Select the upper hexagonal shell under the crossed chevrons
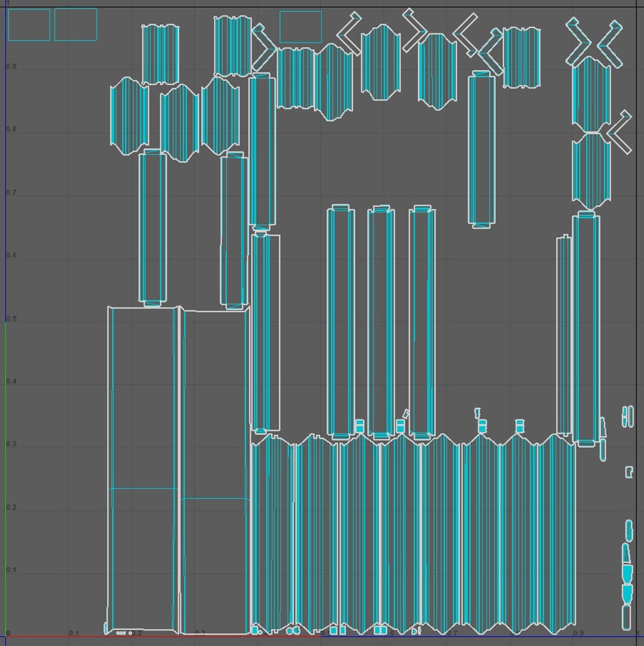Image resolution: width=644 pixels, height=646 pixels. (591, 94)
